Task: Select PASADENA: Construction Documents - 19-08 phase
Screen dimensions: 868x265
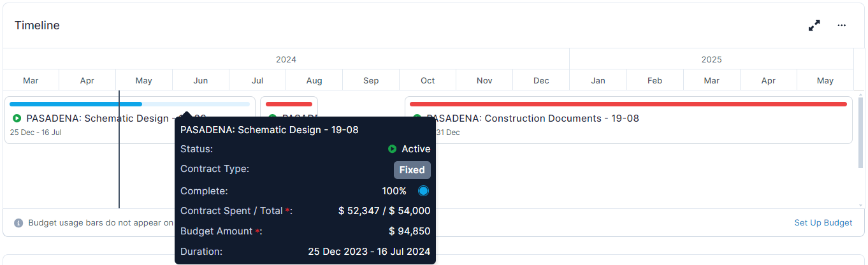Action: tap(532, 118)
